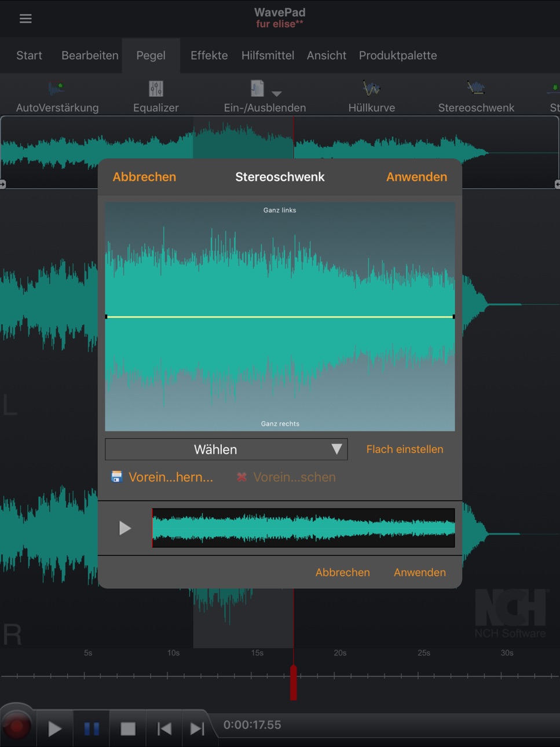Jump to the end of the track
The width and height of the screenshot is (560, 747).
(x=197, y=728)
